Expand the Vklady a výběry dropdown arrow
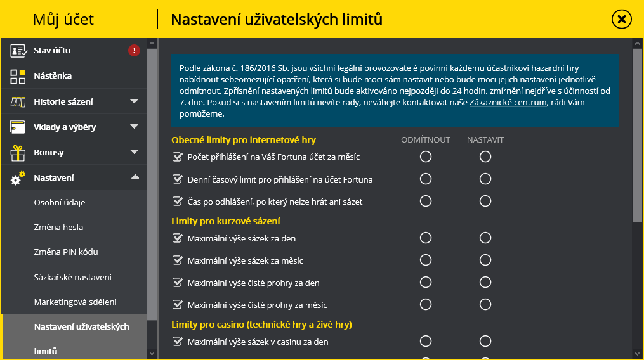Screen dimensions: 644x360 click(x=134, y=127)
